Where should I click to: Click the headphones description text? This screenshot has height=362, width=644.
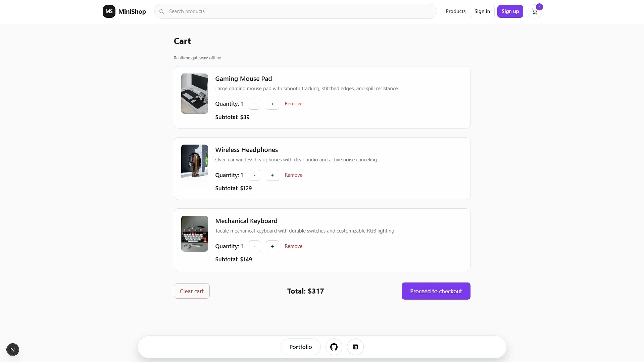click(297, 160)
